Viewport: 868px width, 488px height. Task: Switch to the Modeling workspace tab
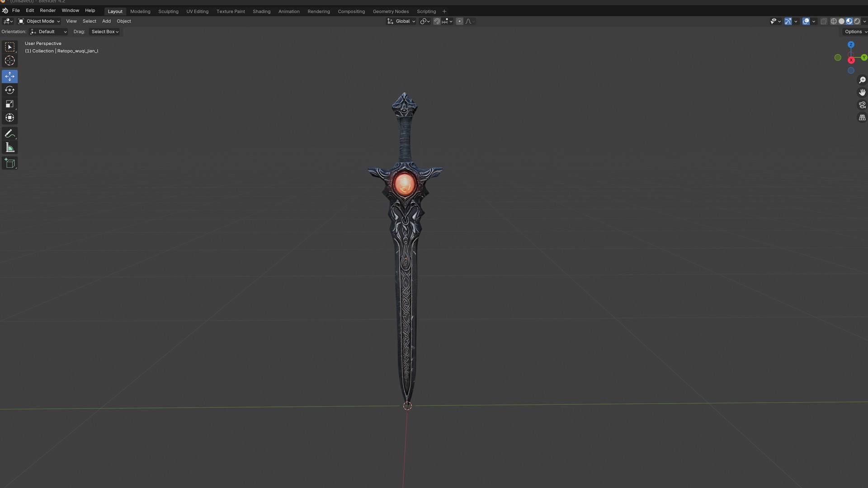tap(140, 11)
